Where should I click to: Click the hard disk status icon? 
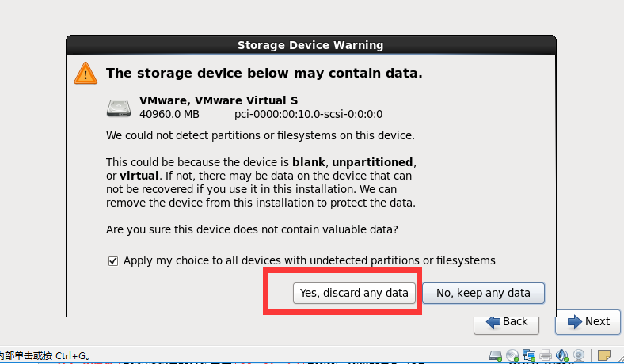click(496, 355)
